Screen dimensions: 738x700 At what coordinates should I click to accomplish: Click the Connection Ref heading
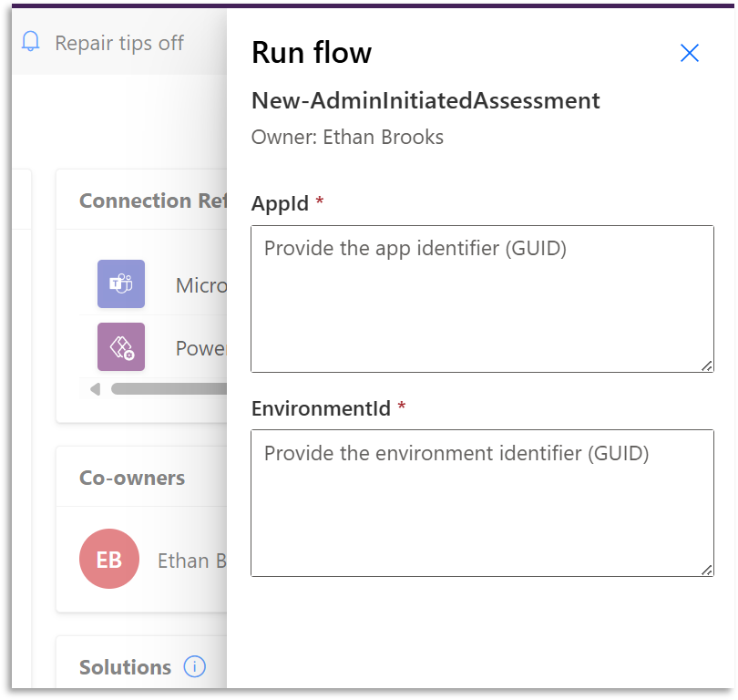(153, 201)
